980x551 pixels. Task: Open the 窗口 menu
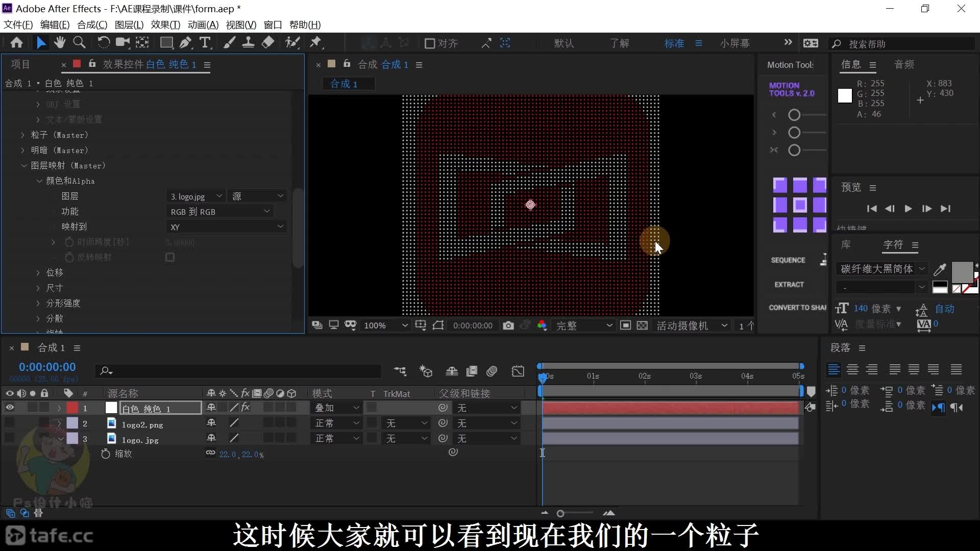(273, 24)
